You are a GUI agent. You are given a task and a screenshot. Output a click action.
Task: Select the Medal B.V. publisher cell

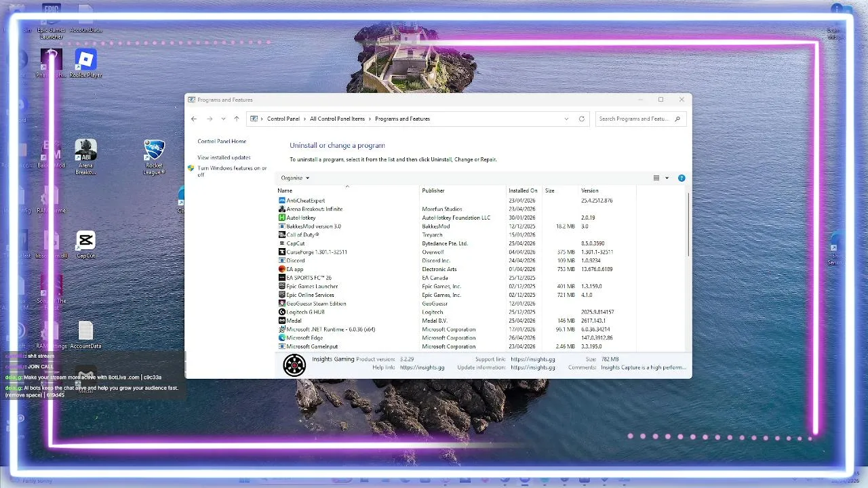coord(435,321)
